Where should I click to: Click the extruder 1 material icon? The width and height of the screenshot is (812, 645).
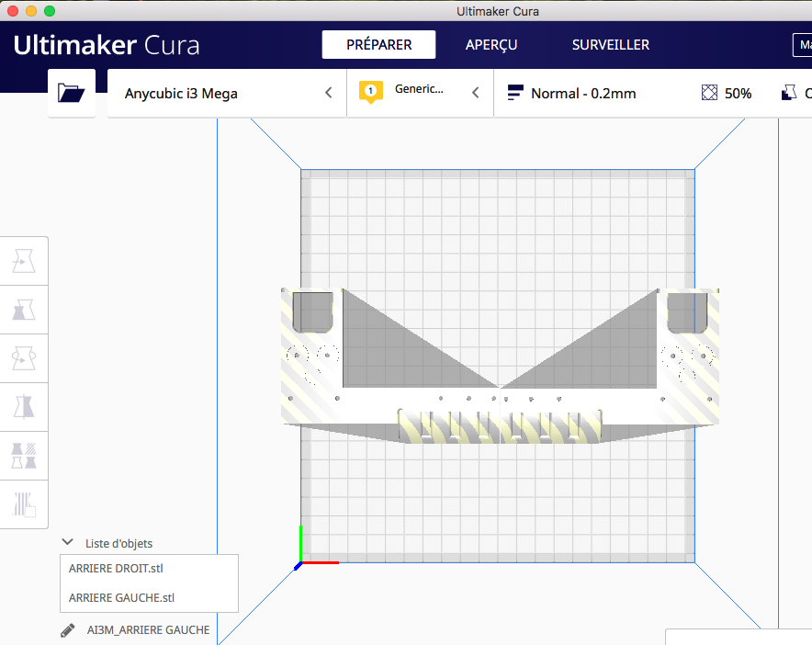click(x=371, y=92)
